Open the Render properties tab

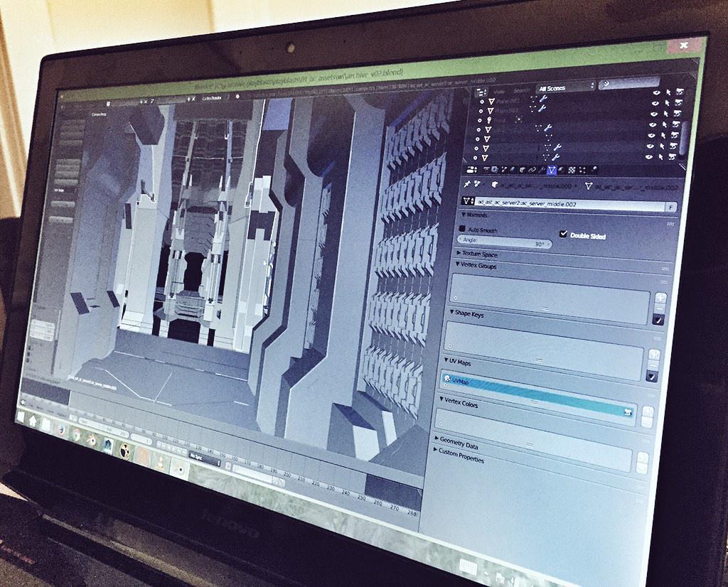486,169
